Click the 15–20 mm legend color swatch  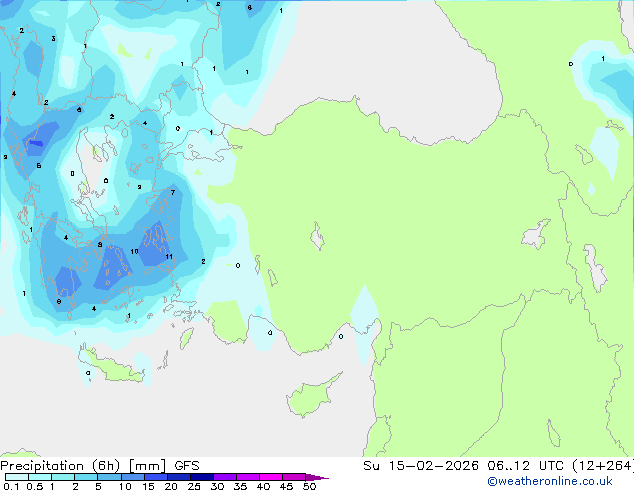(x=156, y=477)
